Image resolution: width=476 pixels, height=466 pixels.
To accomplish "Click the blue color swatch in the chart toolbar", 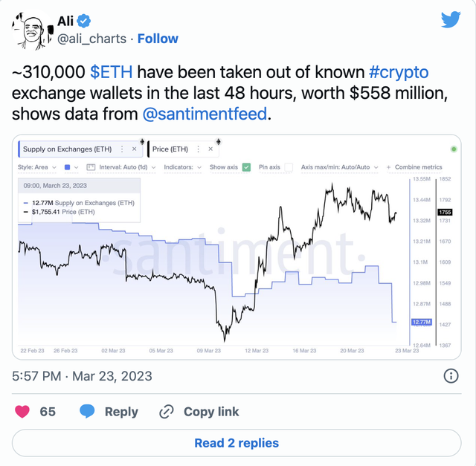I will click(67, 167).
